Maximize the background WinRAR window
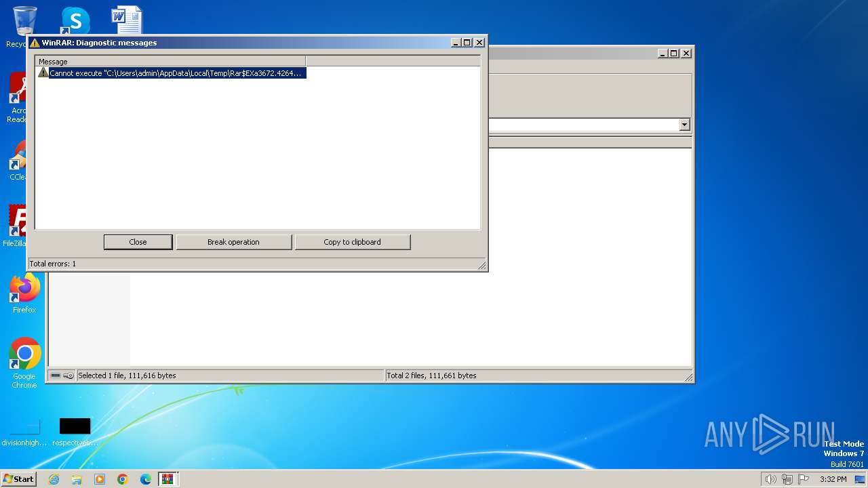 (x=674, y=54)
